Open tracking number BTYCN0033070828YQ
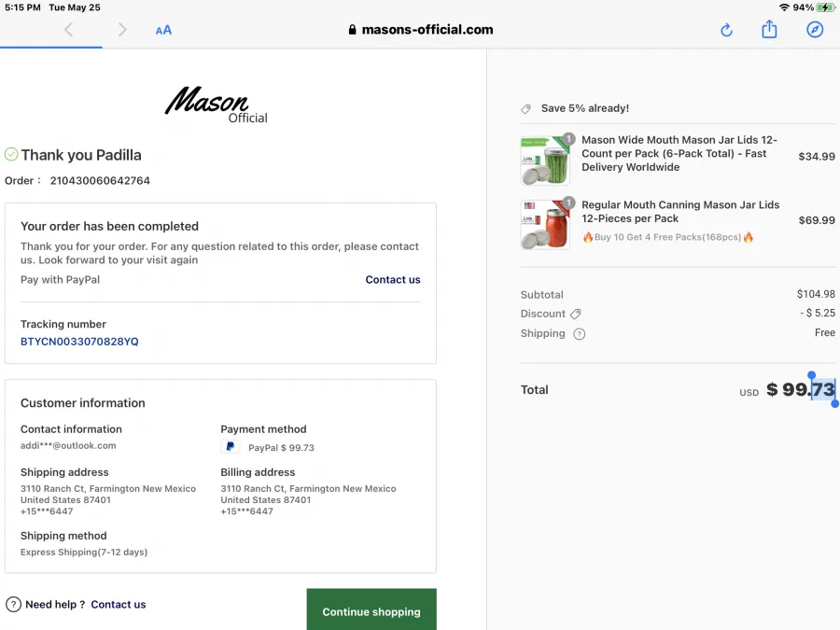This screenshot has height=630, width=840. [79, 342]
